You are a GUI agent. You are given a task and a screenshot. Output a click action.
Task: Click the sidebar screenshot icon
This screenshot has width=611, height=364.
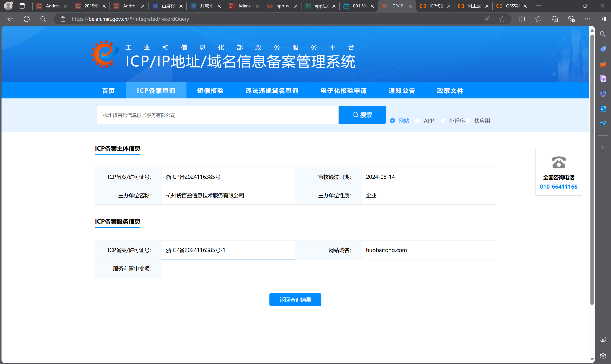point(603,339)
